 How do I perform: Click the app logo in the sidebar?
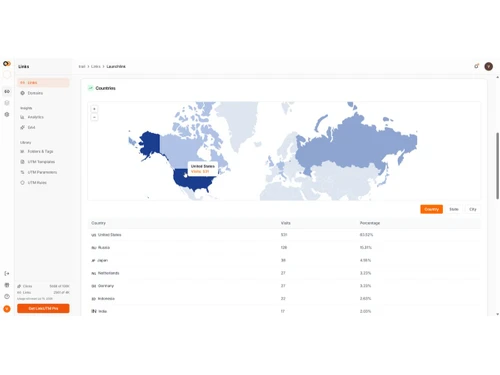coord(7,63)
